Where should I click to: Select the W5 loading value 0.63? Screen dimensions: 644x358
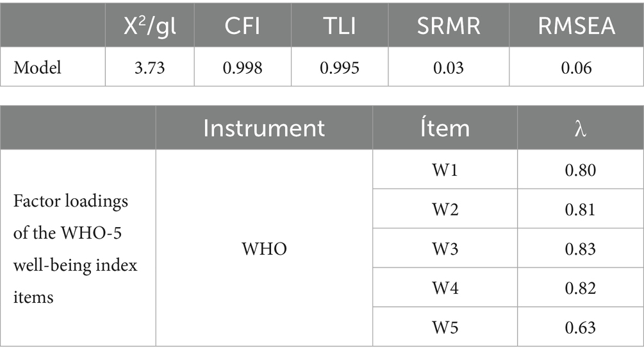(x=580, y=327)
